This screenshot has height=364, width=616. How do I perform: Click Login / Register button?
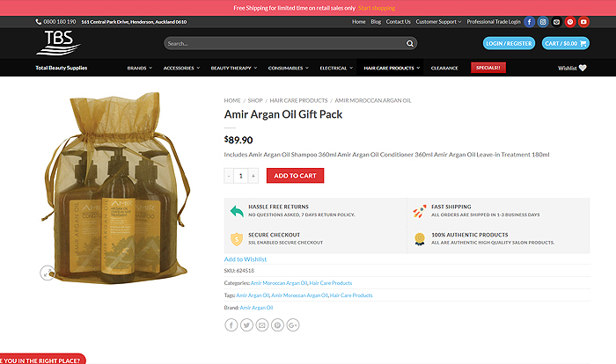(509, 43)
